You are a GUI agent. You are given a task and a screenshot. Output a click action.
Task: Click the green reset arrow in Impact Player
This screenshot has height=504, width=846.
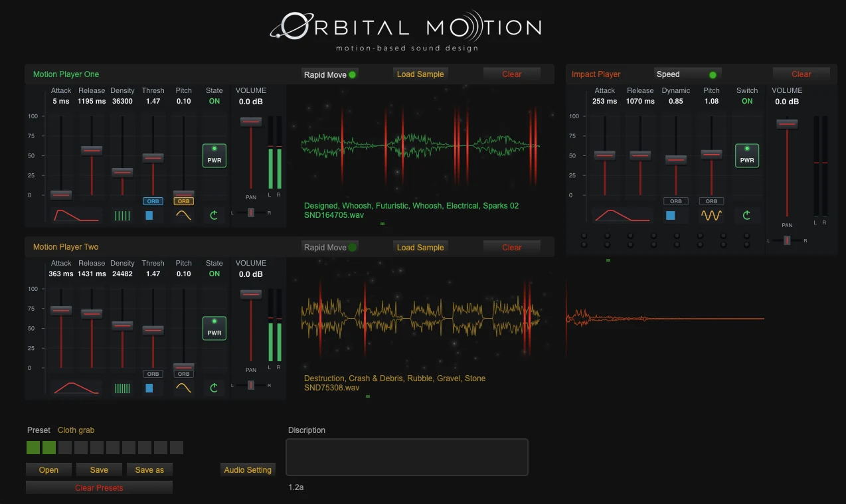click(747, 215)
